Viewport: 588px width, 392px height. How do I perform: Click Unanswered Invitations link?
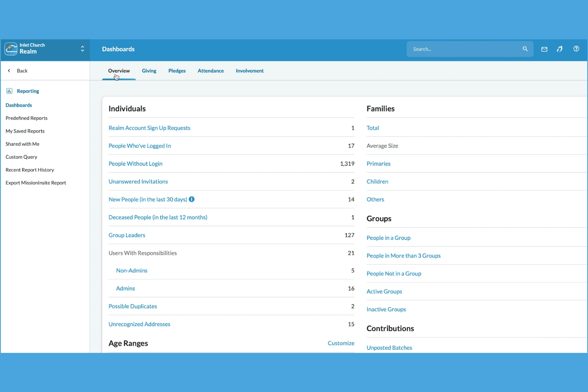(x=138, y=182)
